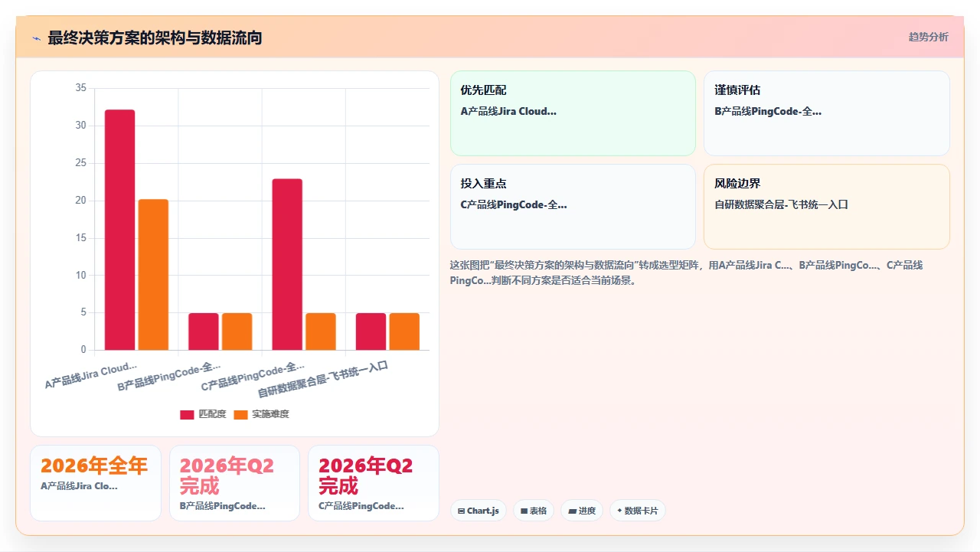The height and width of the screenshot is (552, 980).
Task: Toggle the 实施难度 legend color box
Action: tap(240, 414)
